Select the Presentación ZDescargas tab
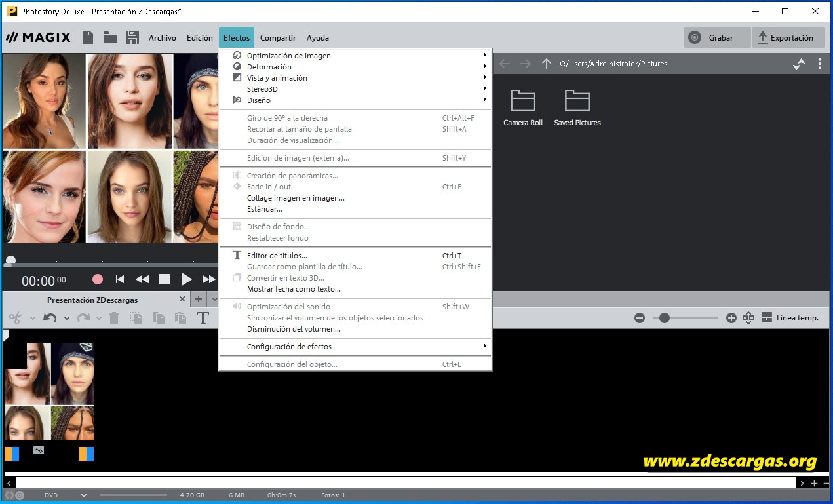The width and height of the screenshot is (833, 504). [x=92, y=300]
